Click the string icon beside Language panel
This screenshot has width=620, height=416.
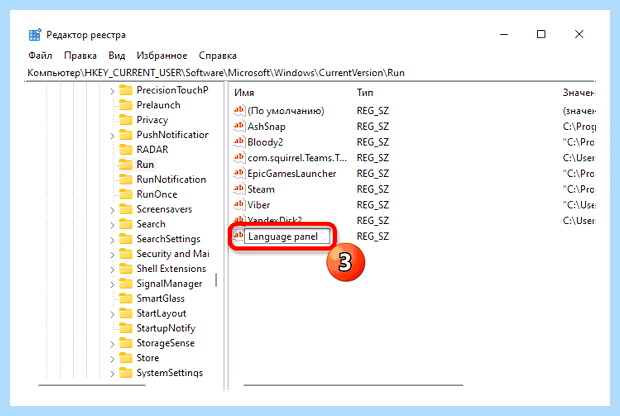coord(238,236)
